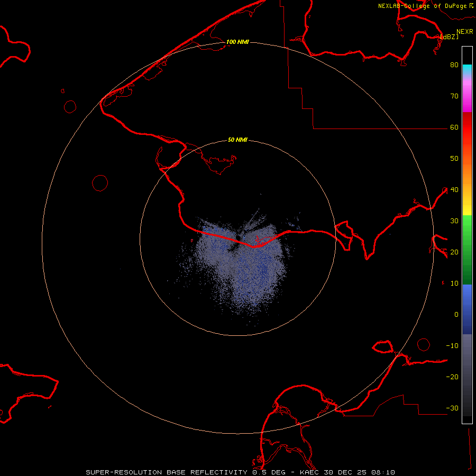
Task: Click the green band of the color scale
Action: [467, 250]
